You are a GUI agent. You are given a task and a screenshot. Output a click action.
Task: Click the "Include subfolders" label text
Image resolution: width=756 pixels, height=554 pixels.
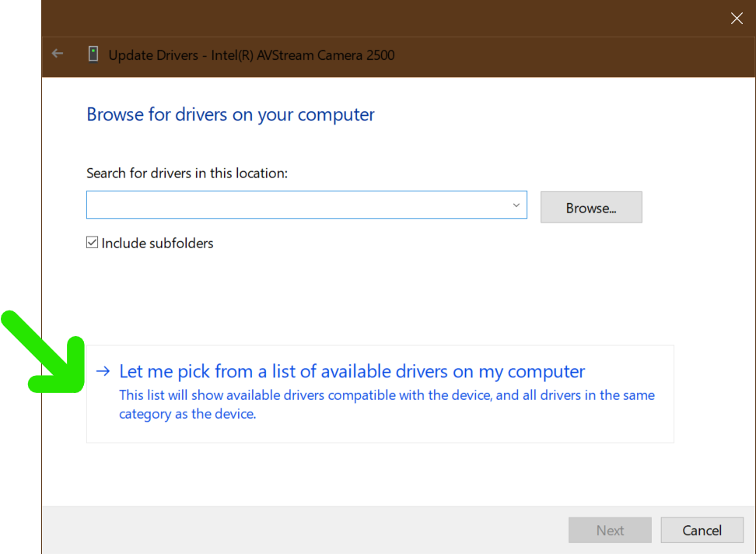click(157, 244)
